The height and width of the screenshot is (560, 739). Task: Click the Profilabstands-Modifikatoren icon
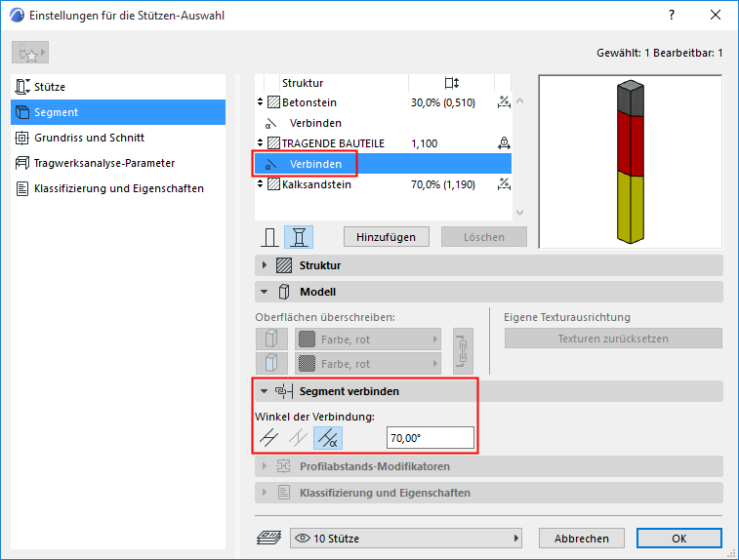click(x=284, y=466)
